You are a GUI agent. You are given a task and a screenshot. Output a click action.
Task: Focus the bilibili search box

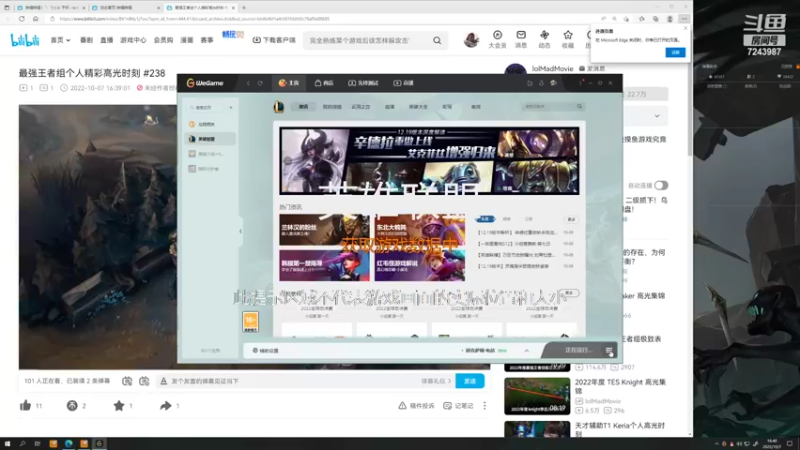[x=367, y=40]
